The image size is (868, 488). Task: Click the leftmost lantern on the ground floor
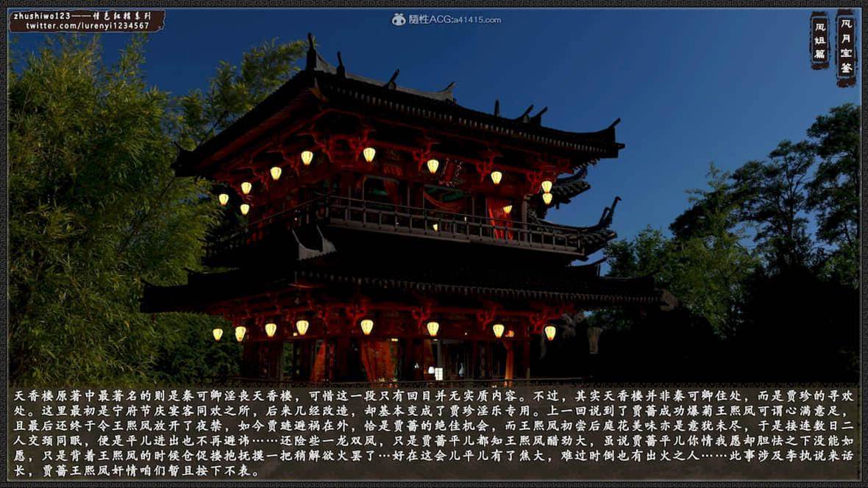(218, 334)
